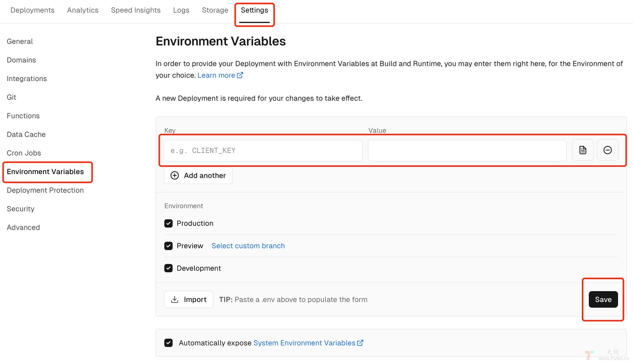The width and height of the screenshot is (633, 364).
Task: Navigate to Domains settings section
Action: 21,60
